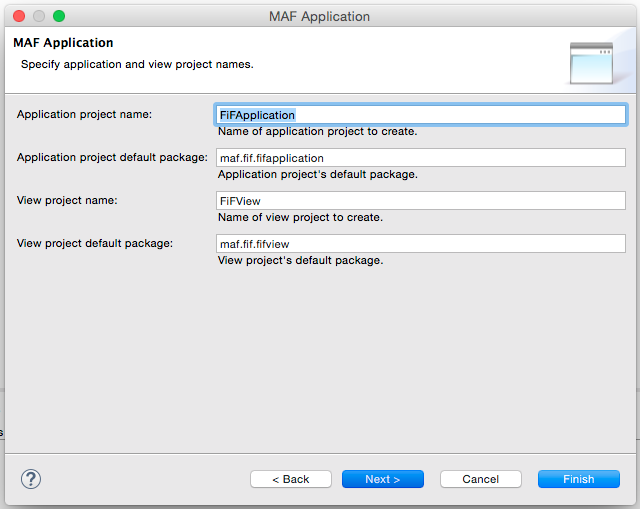This screenshot has width=640, height=509.
Task: Focus the Application project default package field
Action: (x=420, y=158)
